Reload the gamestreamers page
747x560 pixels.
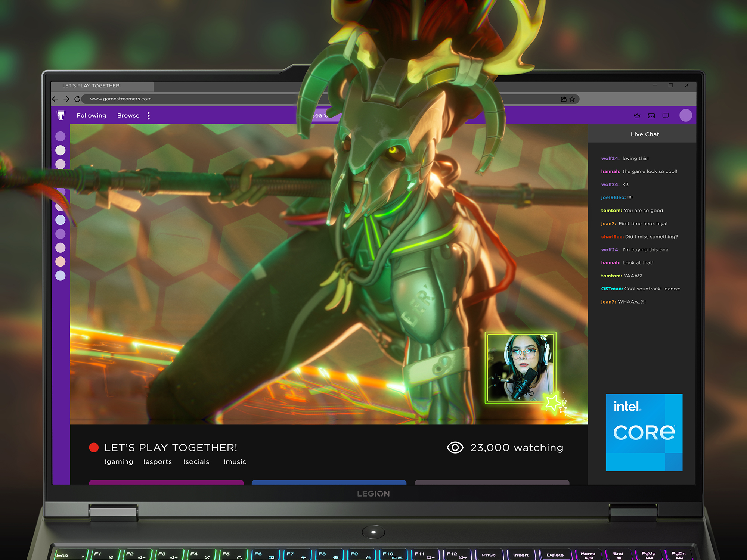click(77, 99)
